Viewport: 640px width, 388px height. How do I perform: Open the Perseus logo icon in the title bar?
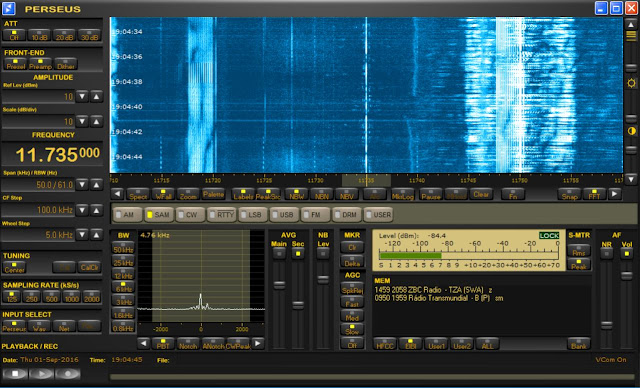[x=8, y=8]
